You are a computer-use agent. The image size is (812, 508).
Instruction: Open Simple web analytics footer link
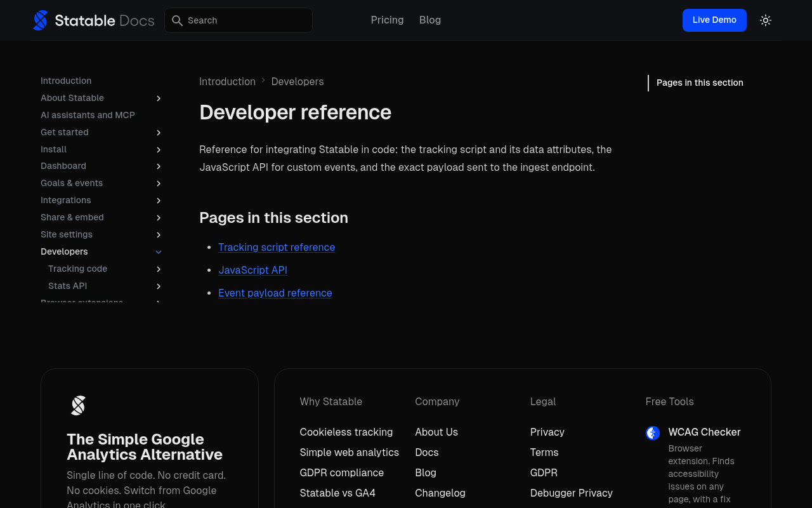pyautogui.click(x=350, y=452)
